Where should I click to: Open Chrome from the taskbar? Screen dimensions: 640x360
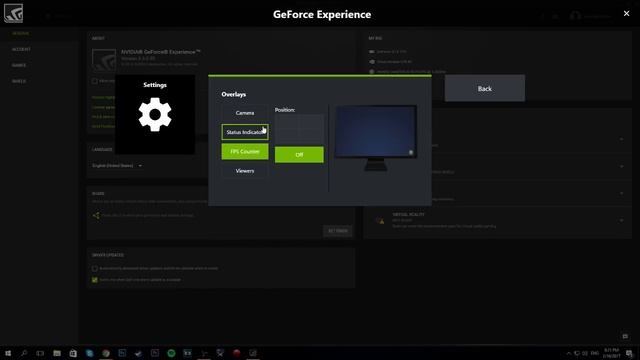(x=106, y=353)
